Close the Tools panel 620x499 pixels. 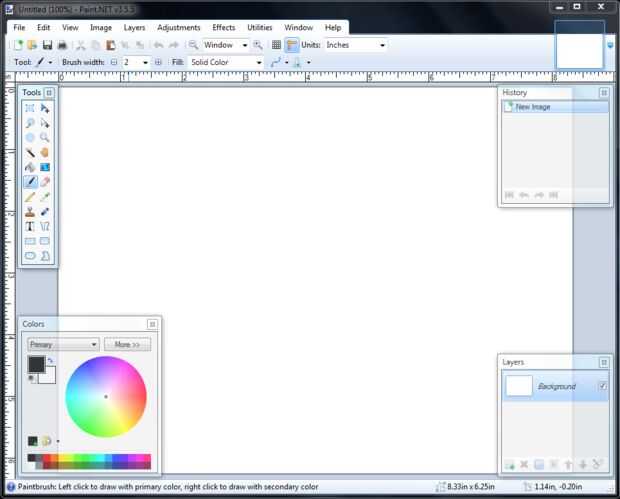point(49,93)
